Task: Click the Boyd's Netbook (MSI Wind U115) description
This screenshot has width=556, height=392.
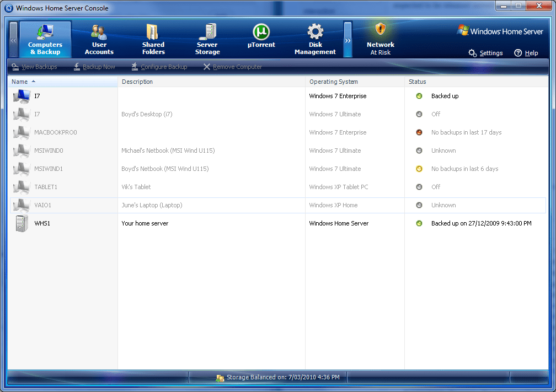Action: tap(165, 169)
